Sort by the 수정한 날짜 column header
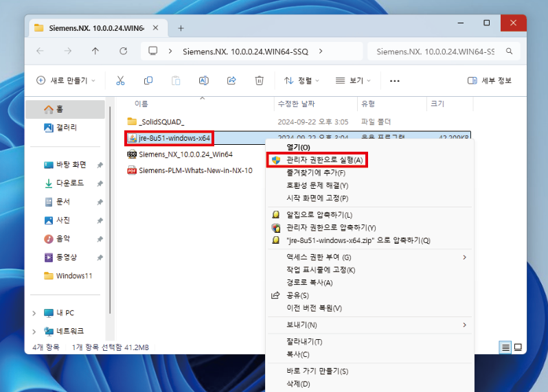Viewport: 548px width, 392px height. click(x=297, y=104)
